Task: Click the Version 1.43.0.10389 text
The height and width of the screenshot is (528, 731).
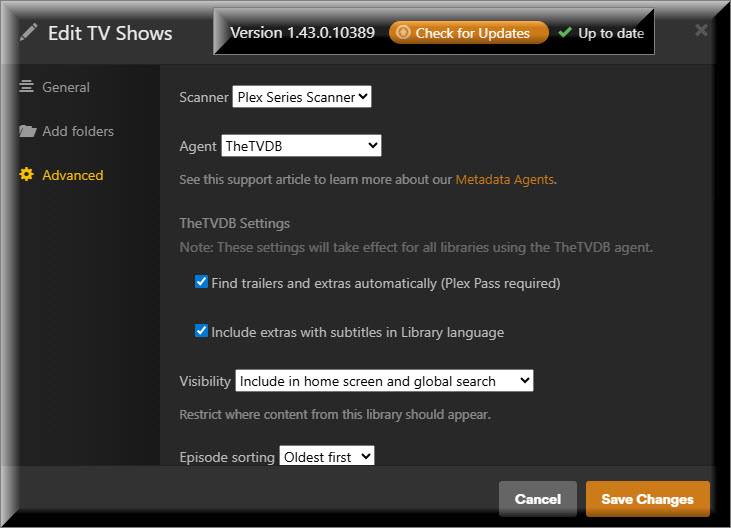Action: point(303,33)
